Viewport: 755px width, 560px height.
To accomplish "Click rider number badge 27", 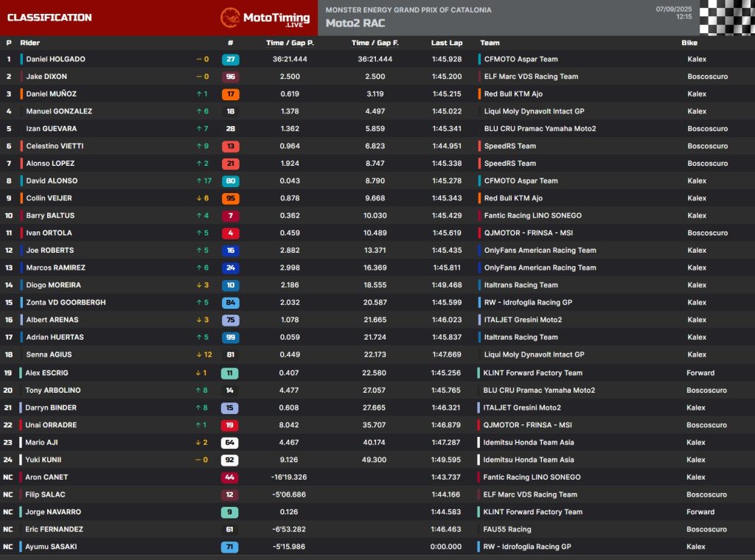I will tap(231, 59).
